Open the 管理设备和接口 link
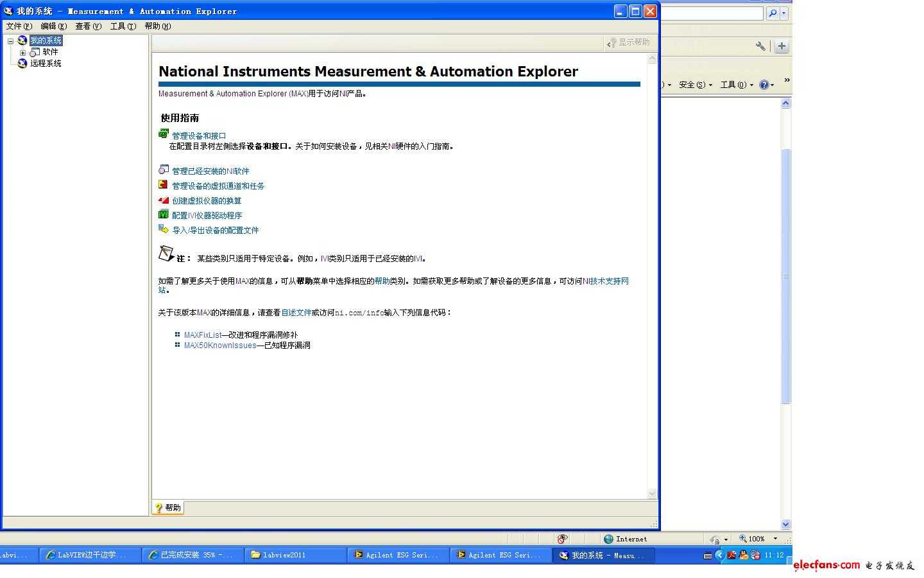This screenshot has height=578, width=924. [199, 136]
